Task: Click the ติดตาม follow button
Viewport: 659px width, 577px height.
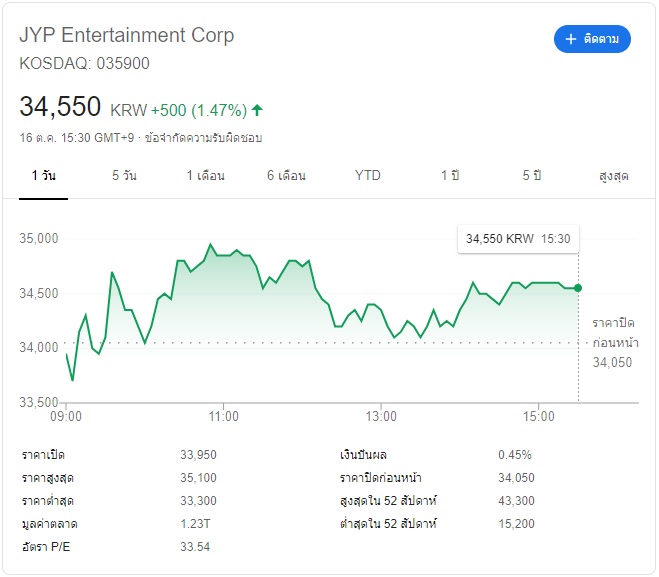Action: 592,39
